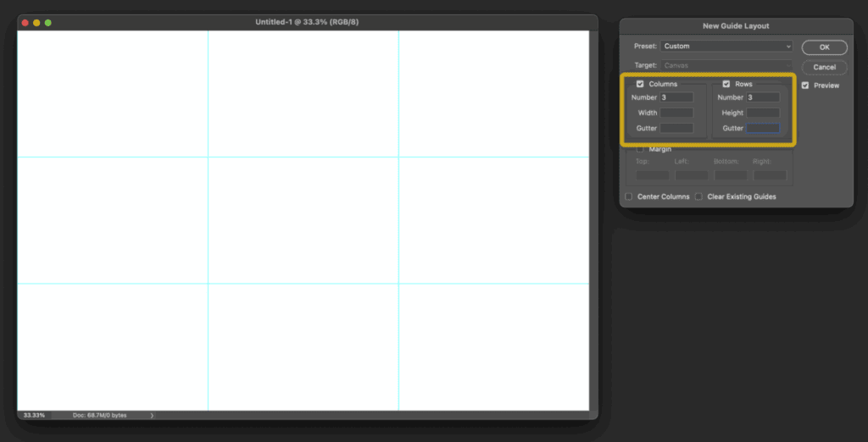Click the Rows Number input field
Viewport: 868px width, 442px height.
coord(763,97)
